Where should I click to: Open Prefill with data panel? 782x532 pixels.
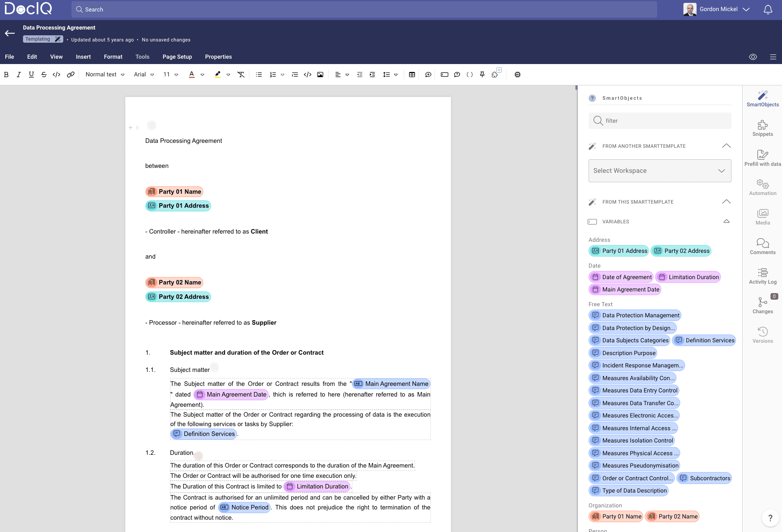(762, 158)
